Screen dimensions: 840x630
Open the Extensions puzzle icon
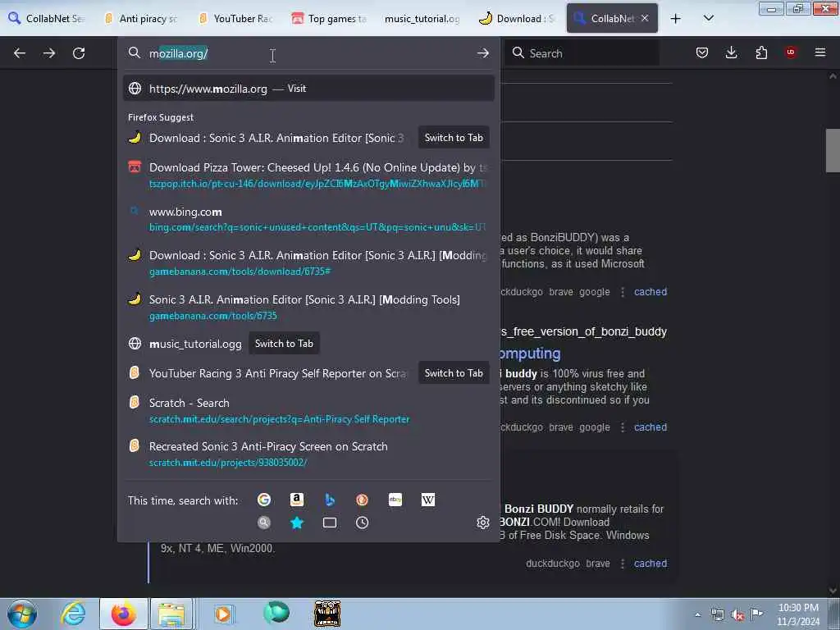point(761,52)
